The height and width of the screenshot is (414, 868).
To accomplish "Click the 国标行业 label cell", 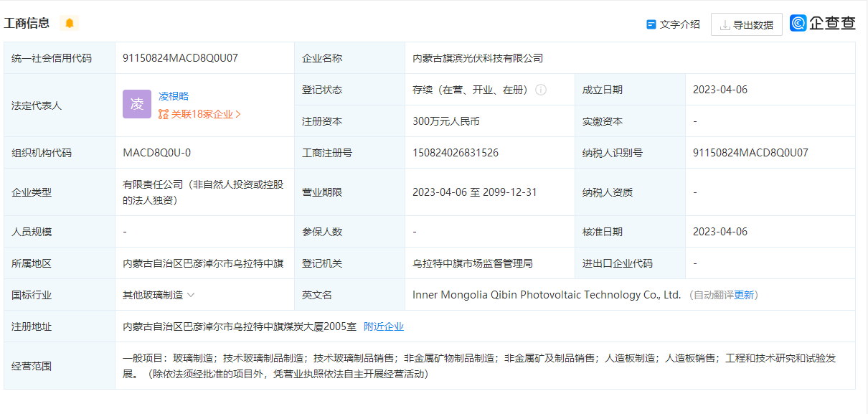I will pos(60,295).
